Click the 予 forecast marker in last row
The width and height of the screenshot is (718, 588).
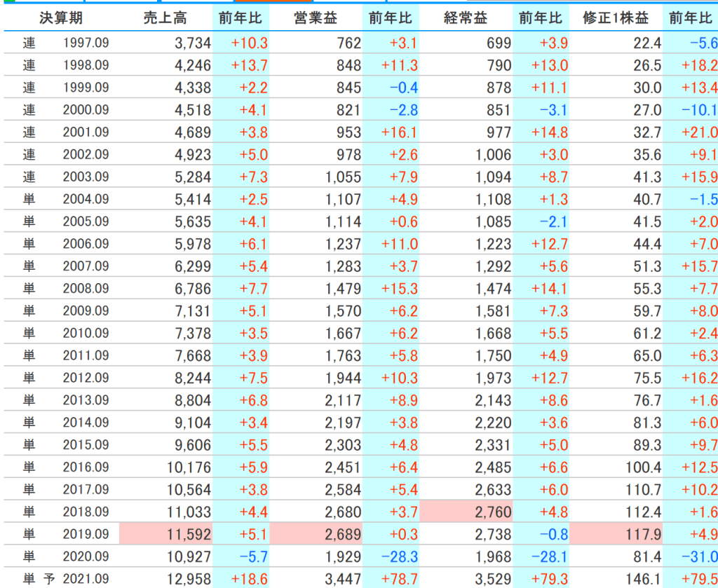click(50, 579)
